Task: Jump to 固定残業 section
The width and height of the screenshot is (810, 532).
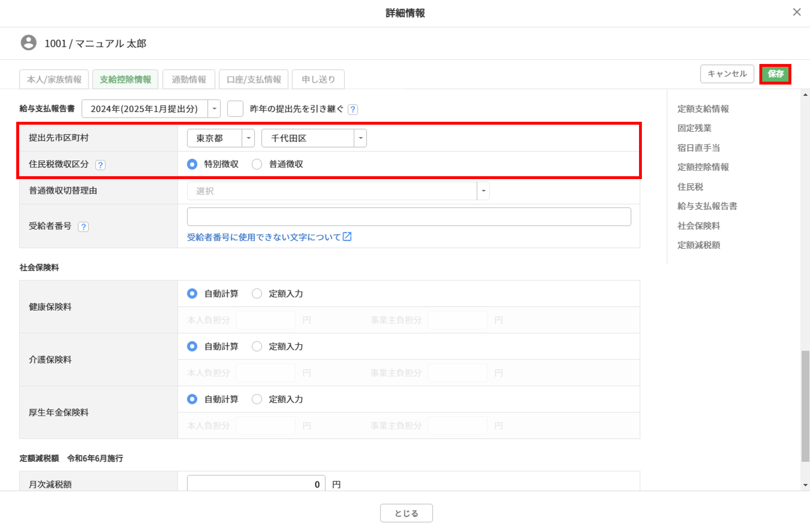Action: [694, 128]
